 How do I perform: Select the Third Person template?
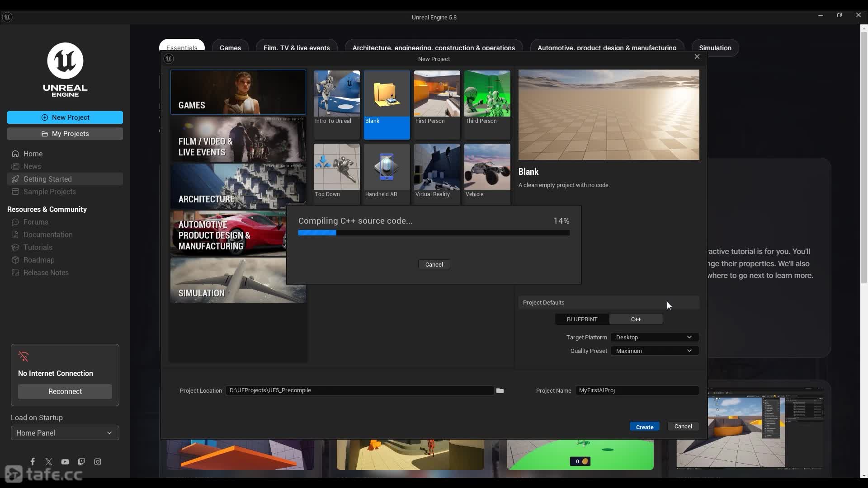(487, 105)
